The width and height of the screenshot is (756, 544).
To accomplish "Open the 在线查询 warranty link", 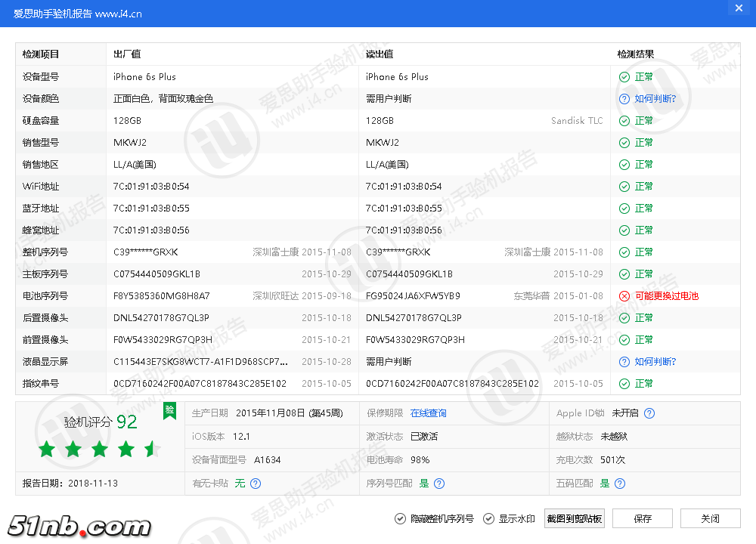I will (x=428, y=413).
